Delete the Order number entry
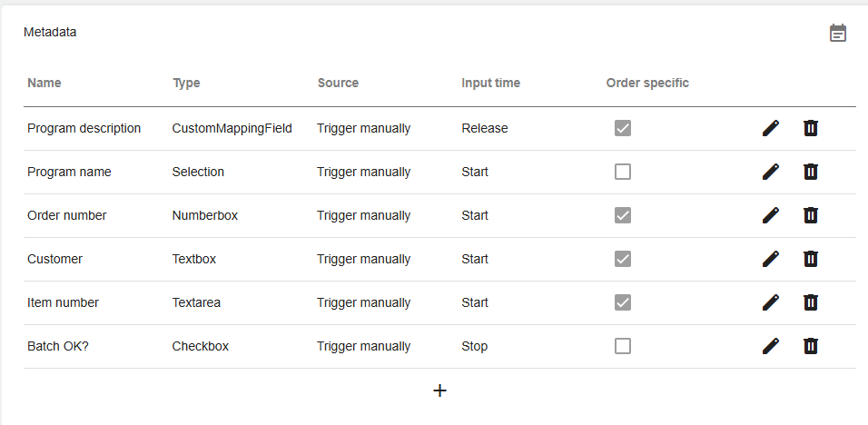Viewport: 868px width, 425px height. tap(811, 215)
